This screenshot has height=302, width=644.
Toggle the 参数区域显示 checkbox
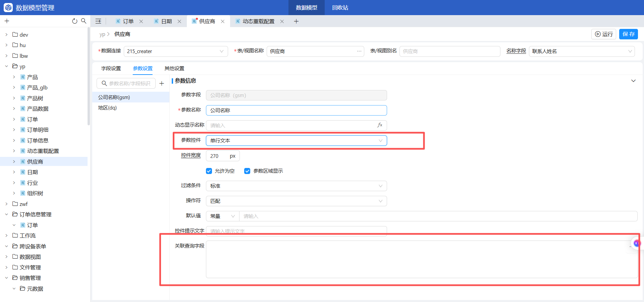coord(247,171)
